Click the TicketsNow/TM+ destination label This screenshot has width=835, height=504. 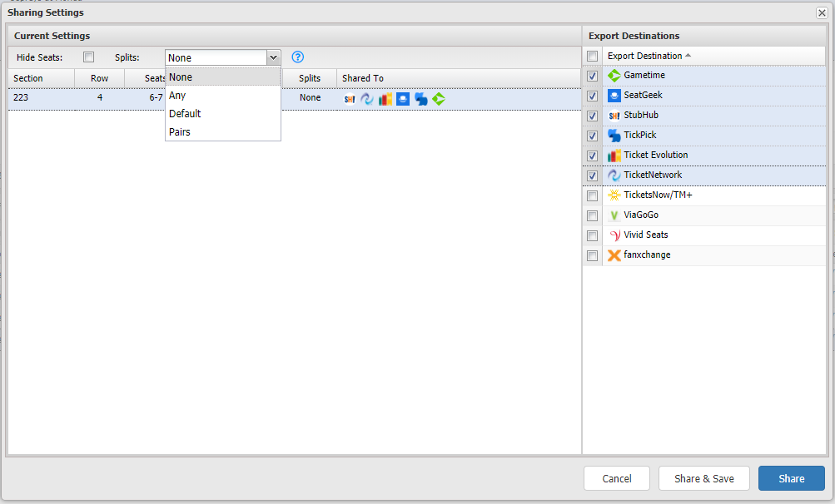pyautogui.click(x=659, y=195)
